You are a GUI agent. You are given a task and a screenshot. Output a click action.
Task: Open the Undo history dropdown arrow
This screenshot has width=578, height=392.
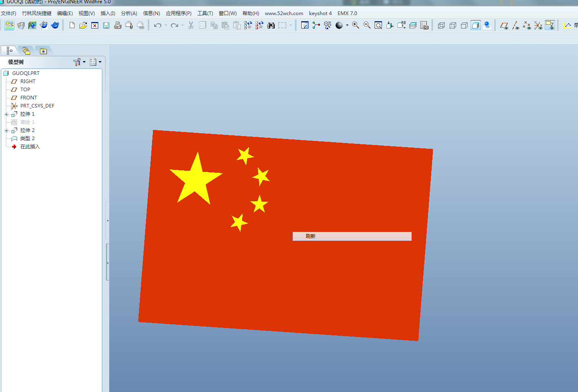click(x=165, y=25)
